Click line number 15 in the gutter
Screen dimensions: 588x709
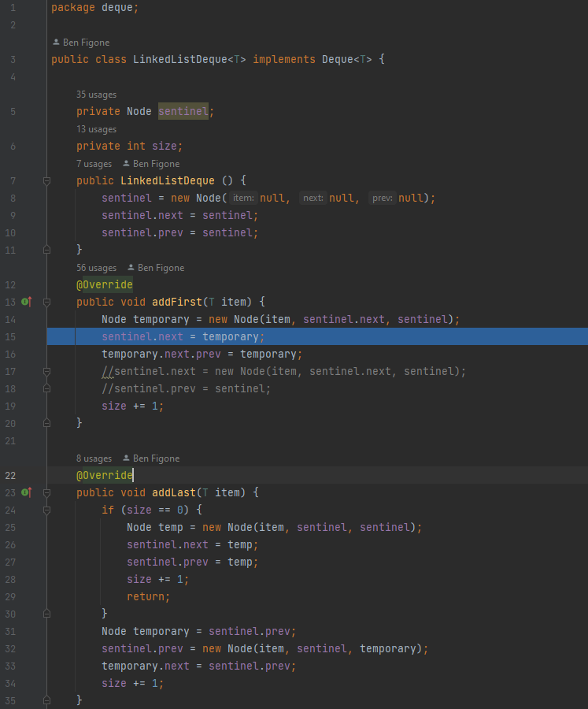pos(10,337)
